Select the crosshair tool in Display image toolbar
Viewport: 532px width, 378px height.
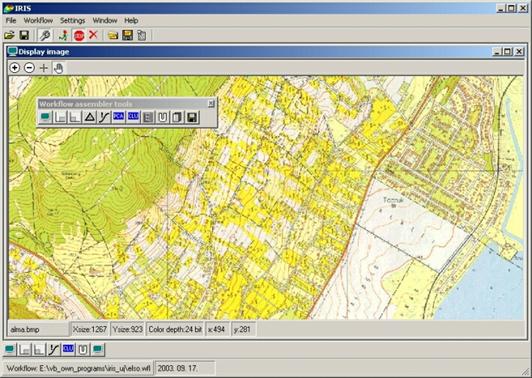click(44, 68)
